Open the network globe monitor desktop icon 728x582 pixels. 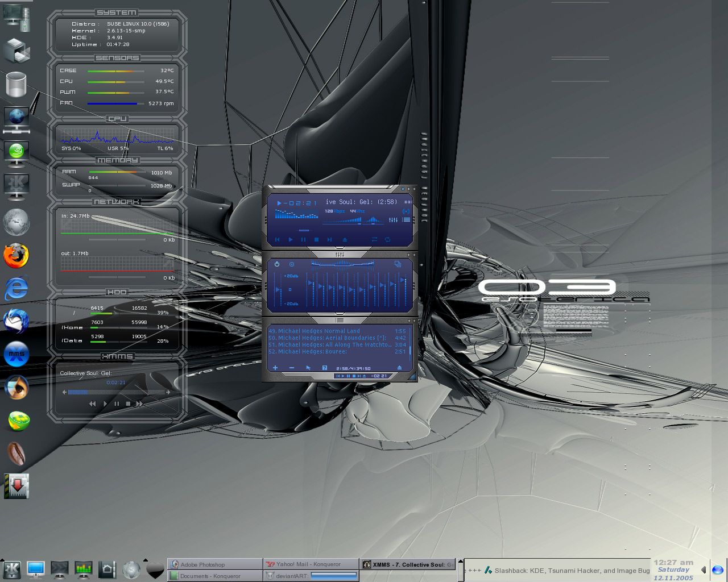point(16,120)
